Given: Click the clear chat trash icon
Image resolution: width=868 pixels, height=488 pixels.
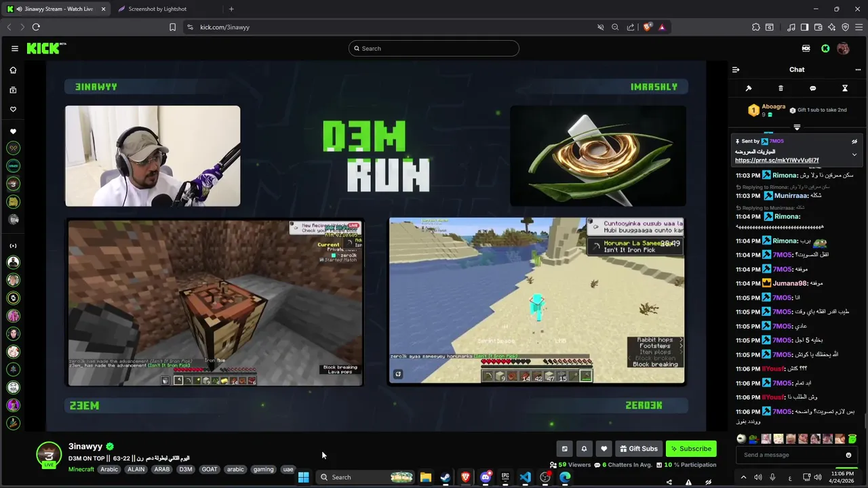Looking at the screenshot, I should point(781,88).
